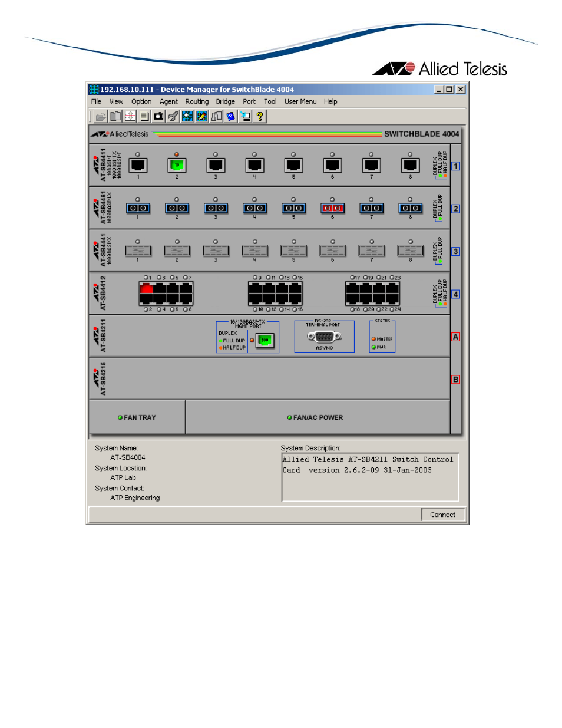Open the Port menu
Screen dimensions: 562x728
coord(249,102)
